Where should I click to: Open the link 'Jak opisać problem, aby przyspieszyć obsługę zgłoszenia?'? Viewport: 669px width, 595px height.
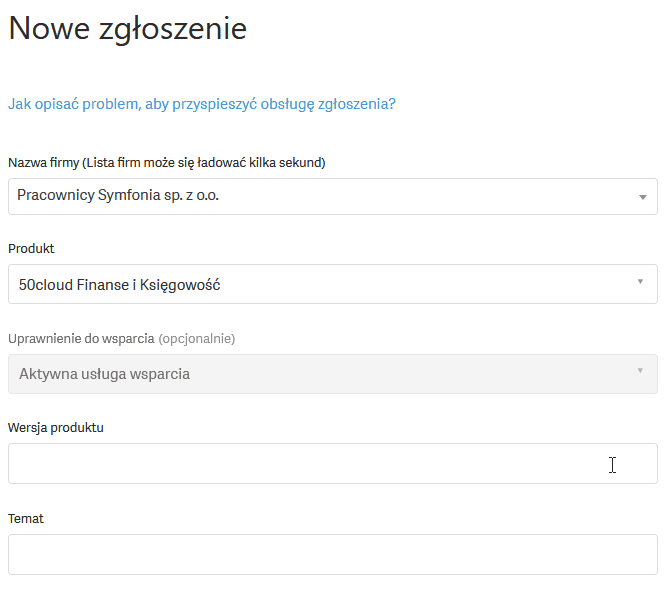(202, 104)
